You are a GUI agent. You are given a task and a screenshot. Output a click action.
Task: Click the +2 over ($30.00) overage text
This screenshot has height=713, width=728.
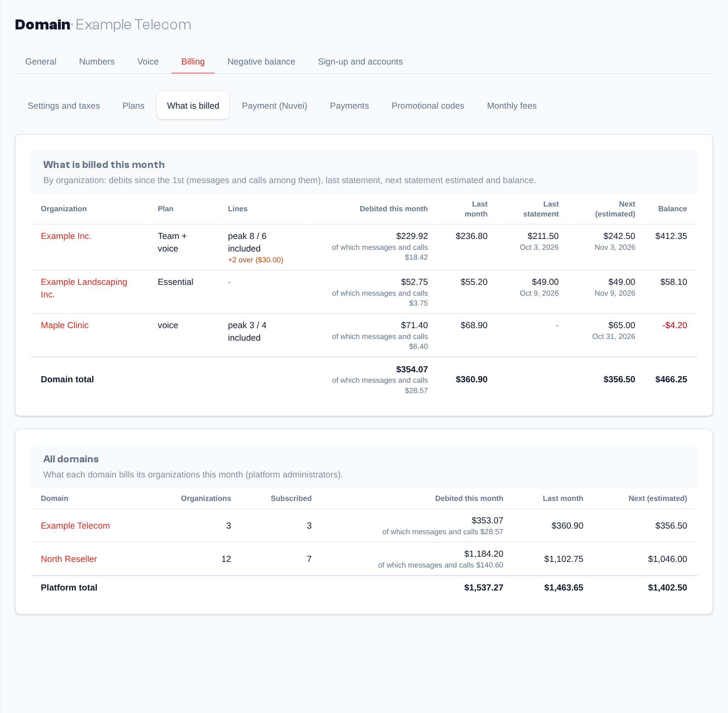point(255,260)
